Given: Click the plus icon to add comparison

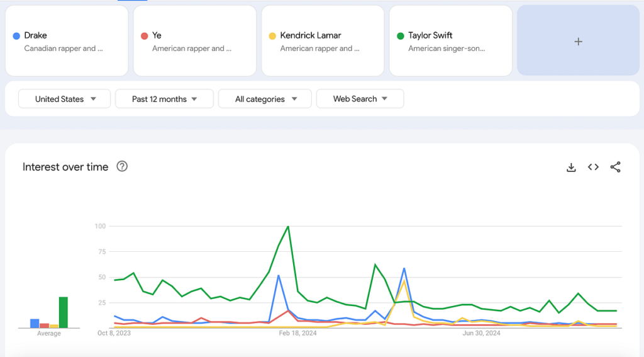Looking at the screenshot, I should click(x=578, y=42).
